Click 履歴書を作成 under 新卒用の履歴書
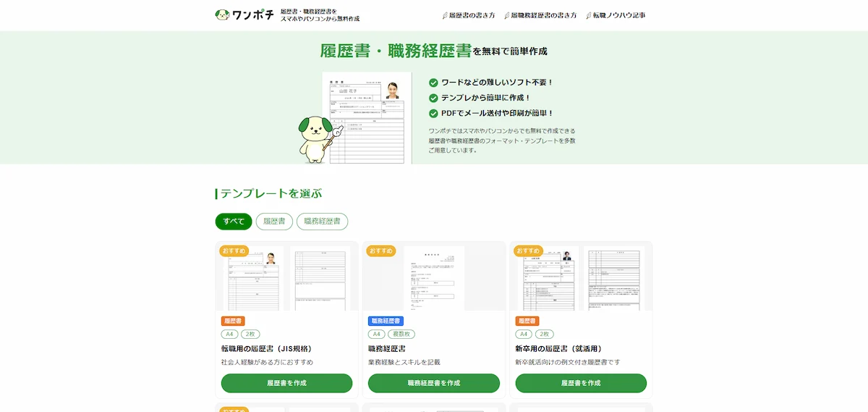 pos(581,383)
